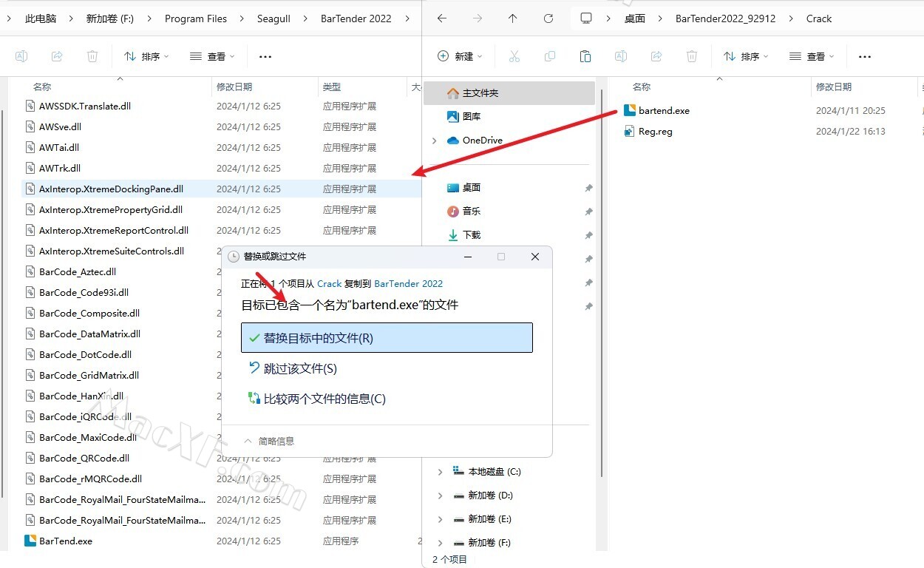This screenshot has width=924, height=568.
Task: Choose 替换目标中的文件(R) in the dialog
Action: 387,338
